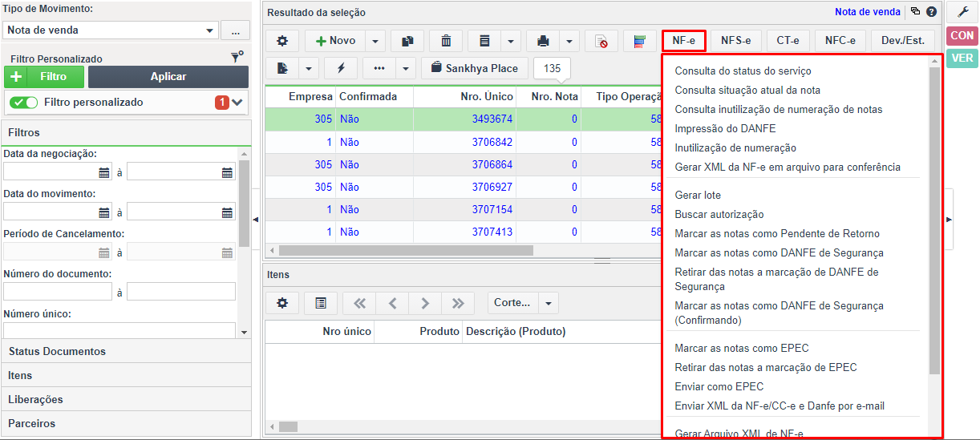Choose Gerar lote from menu
This screenshot has width=980, height=440.
click(x=698, y=195)
